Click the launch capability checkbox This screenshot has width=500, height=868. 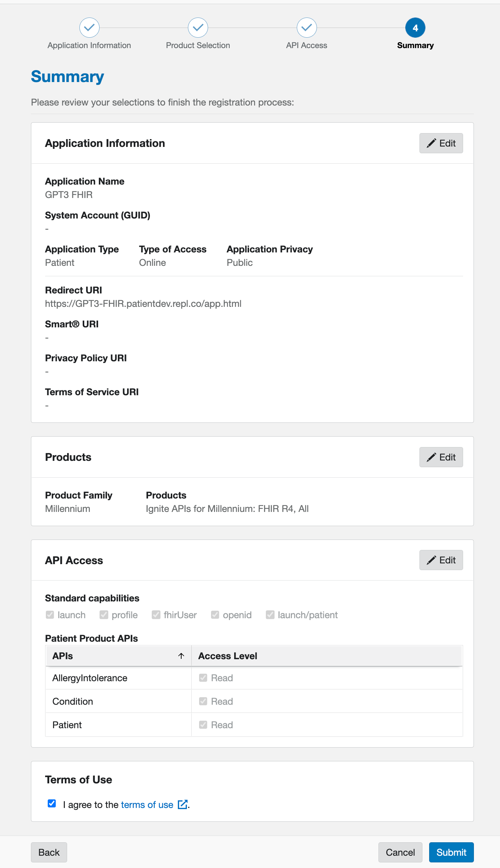50,614
